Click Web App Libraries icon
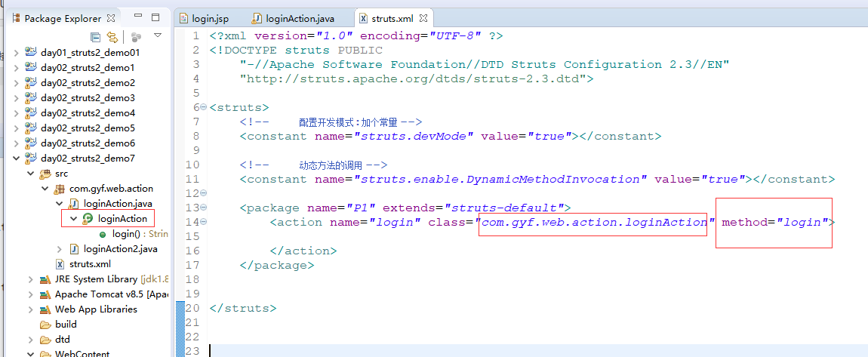The width and height of the screenshot is (868, 357). [45, 309]
